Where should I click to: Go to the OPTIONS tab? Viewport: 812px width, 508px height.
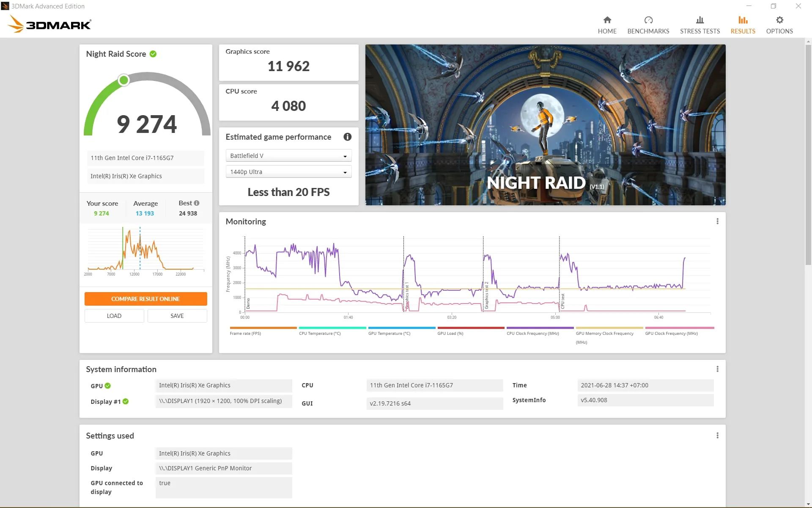pyautogui.click(x=779, y=25)
